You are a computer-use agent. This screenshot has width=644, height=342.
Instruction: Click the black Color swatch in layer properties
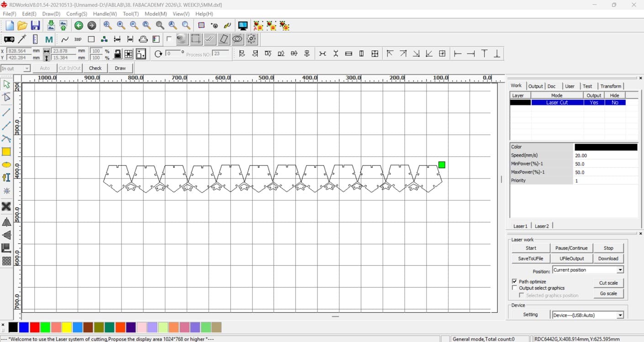tap(606, 147)
